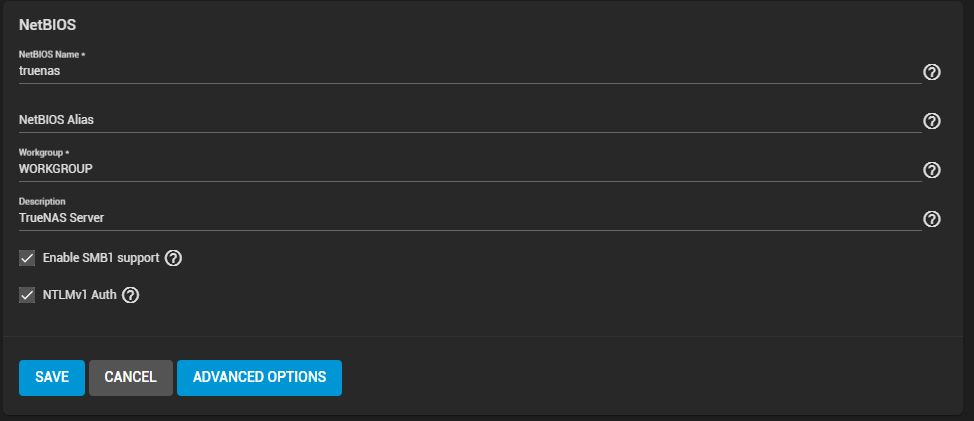This screenshot has width=974, height=421.
Task: Uncheck the Enable SMB1 support checkbox
Action: [x=27, y=258]
